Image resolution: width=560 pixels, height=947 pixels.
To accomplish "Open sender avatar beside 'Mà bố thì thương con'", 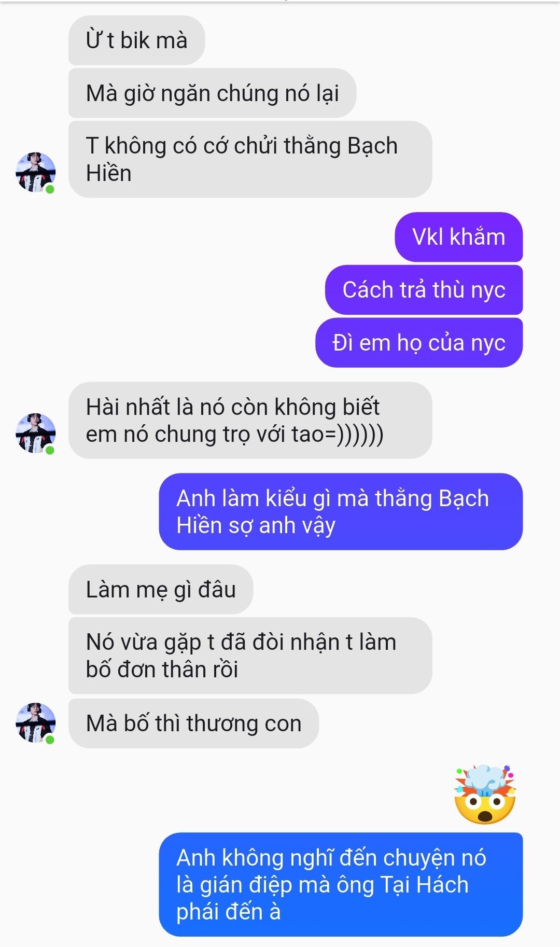I will [x=35, y=722].
